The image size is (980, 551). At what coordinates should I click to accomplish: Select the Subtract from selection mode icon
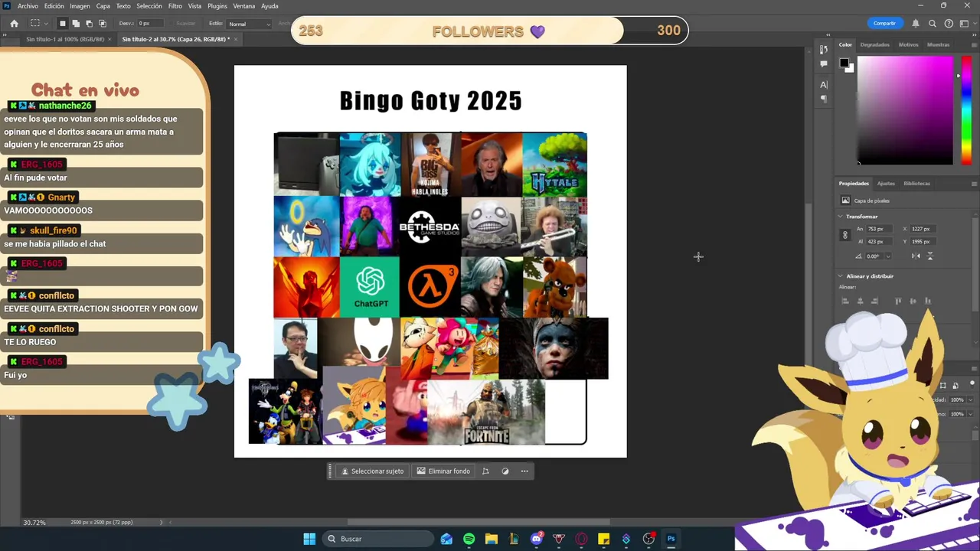pos(89,24)
